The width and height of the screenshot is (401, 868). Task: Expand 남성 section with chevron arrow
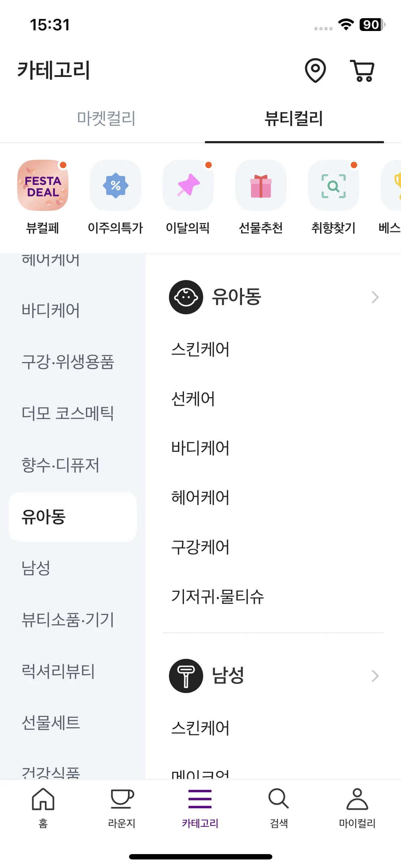pos(375,676)
